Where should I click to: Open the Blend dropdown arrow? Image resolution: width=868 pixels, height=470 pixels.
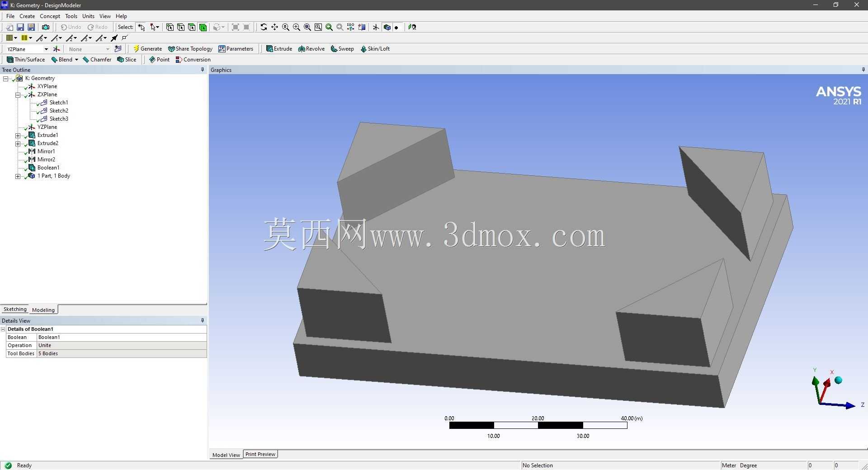pos(76,60)
